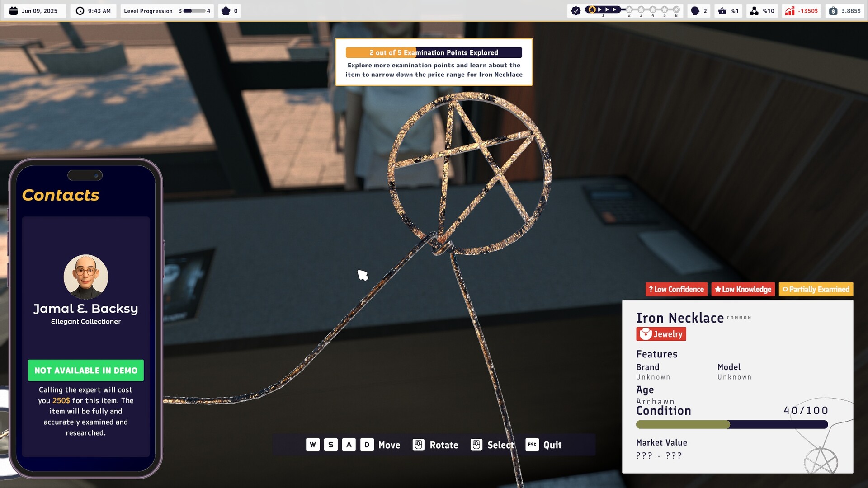Click the NOT AVAILABLE IN DEMO button

click(x=85, y=370)
